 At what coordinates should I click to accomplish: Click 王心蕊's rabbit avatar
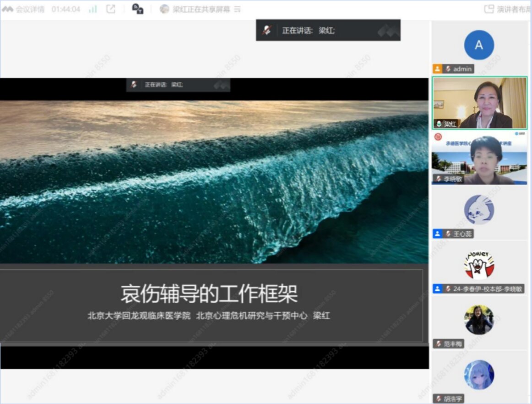click(x=479, y=210)
